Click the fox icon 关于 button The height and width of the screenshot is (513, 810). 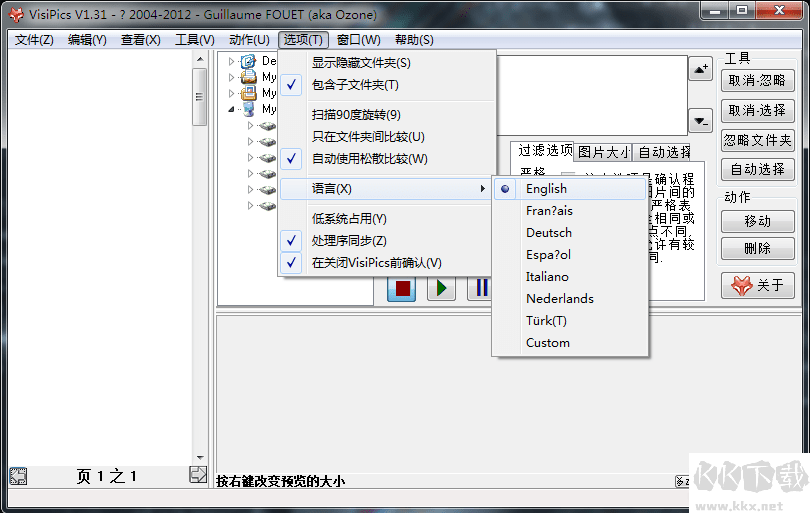pos(757,285)
